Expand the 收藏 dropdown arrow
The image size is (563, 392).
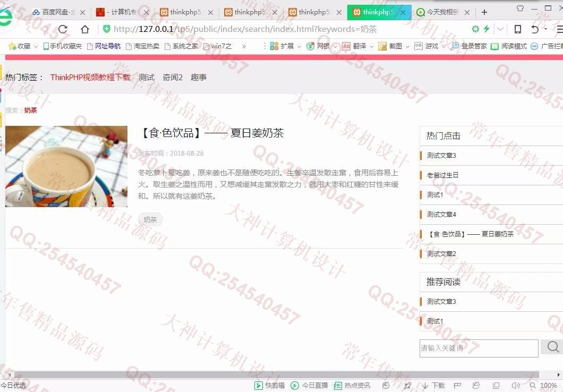pyautogui.click(x=36, y=46)
